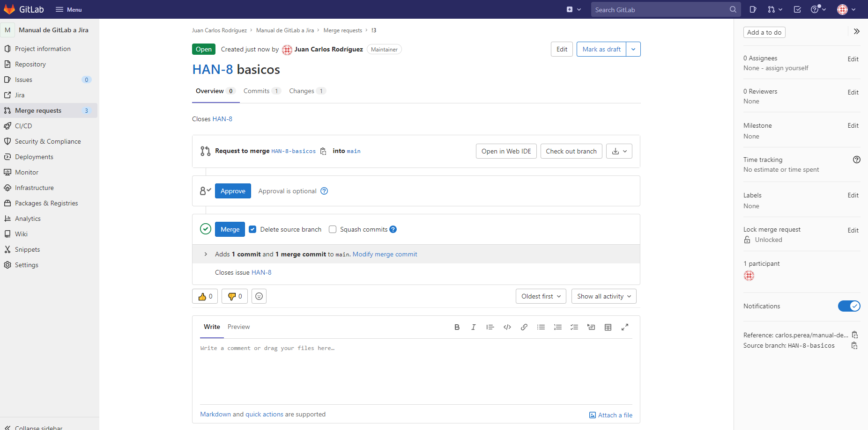
Task: Click Add a to do button
Action: (764, 32)
